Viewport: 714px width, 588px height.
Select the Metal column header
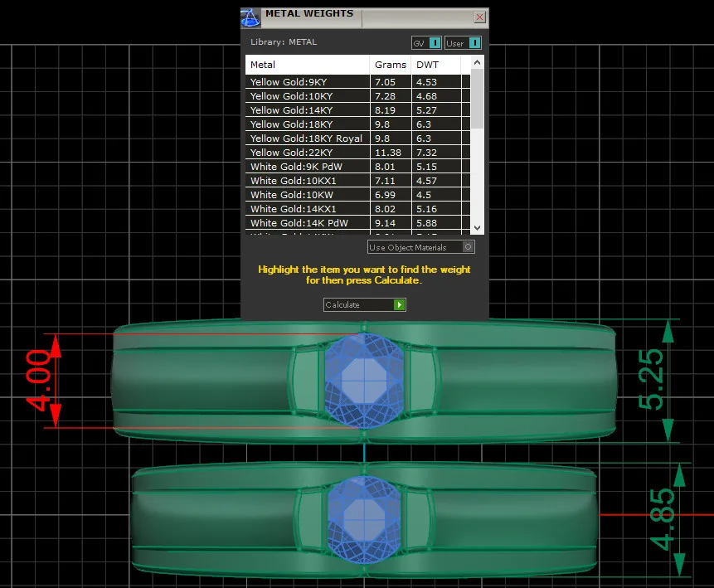(x=308, y=65)
